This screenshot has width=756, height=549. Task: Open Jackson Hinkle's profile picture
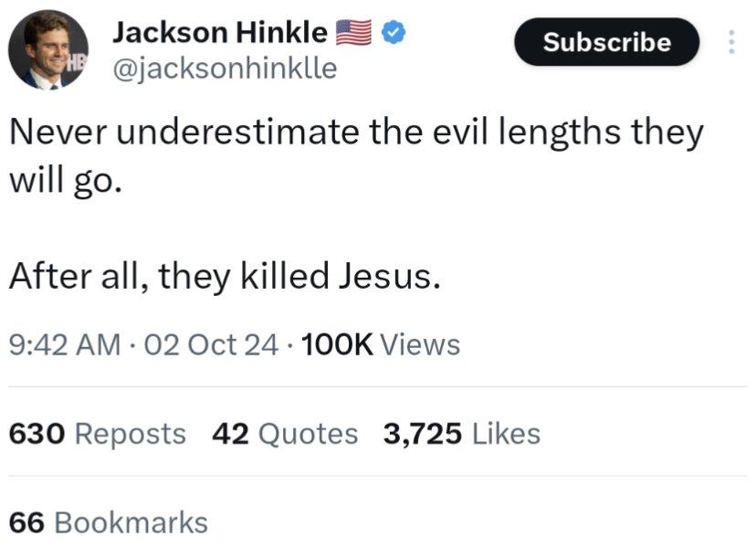pos(48,49)
